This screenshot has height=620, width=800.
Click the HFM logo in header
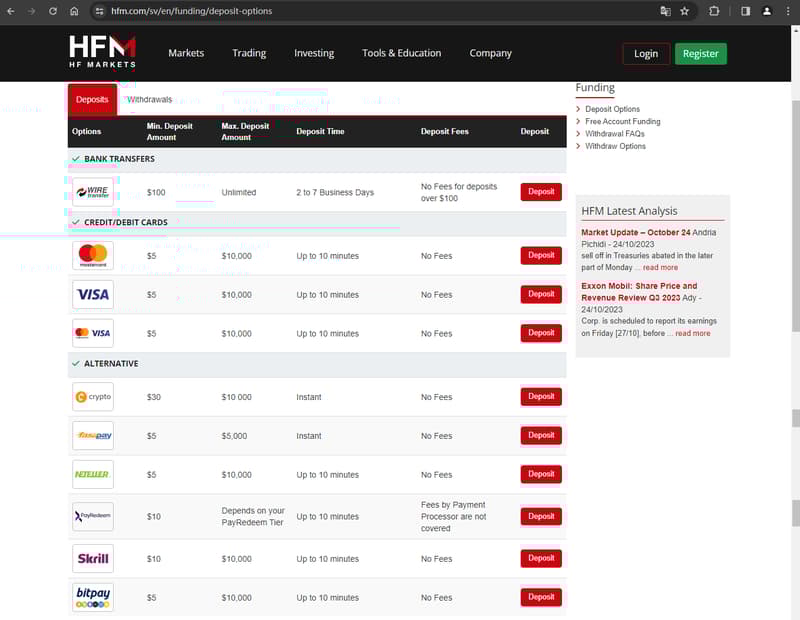pyautogui.click(x=102, y=52)
